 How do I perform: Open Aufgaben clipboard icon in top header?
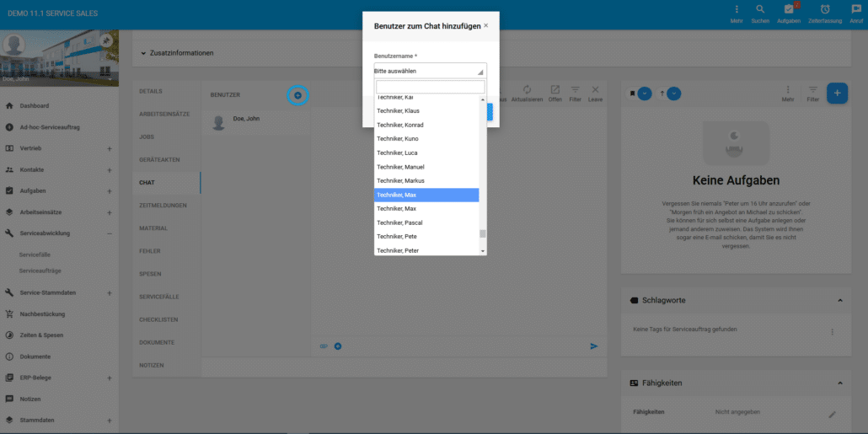[789, 9]
